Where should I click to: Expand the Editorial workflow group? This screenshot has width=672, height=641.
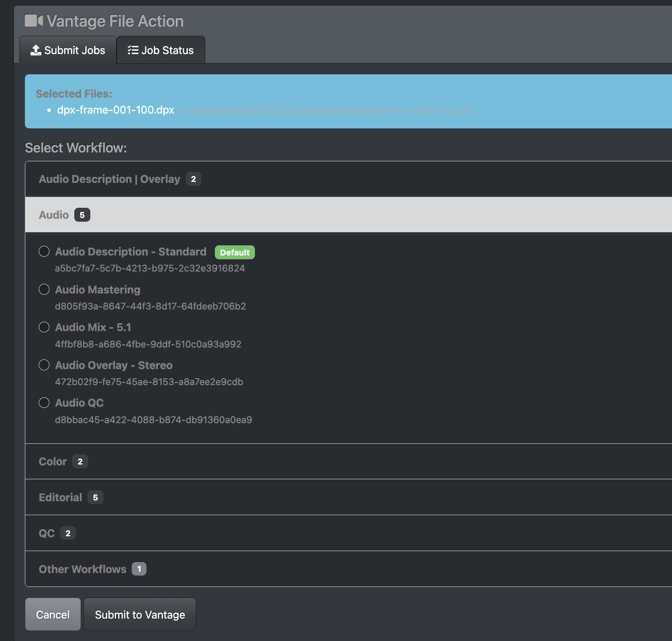click(349, 497)
